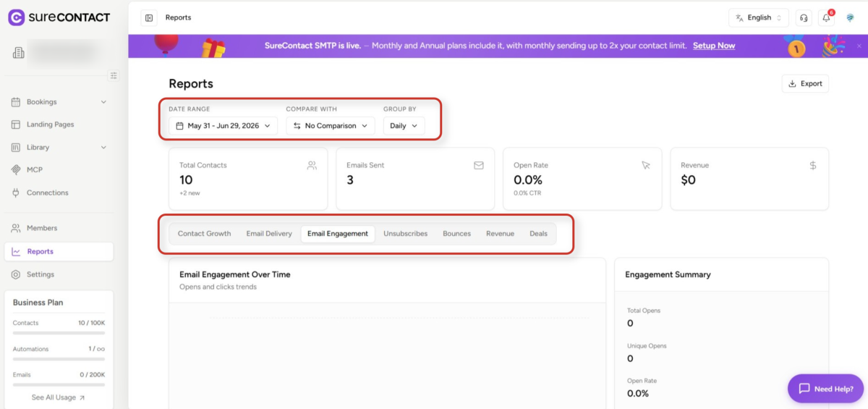Open notifications bell

(x=826, y=17)
